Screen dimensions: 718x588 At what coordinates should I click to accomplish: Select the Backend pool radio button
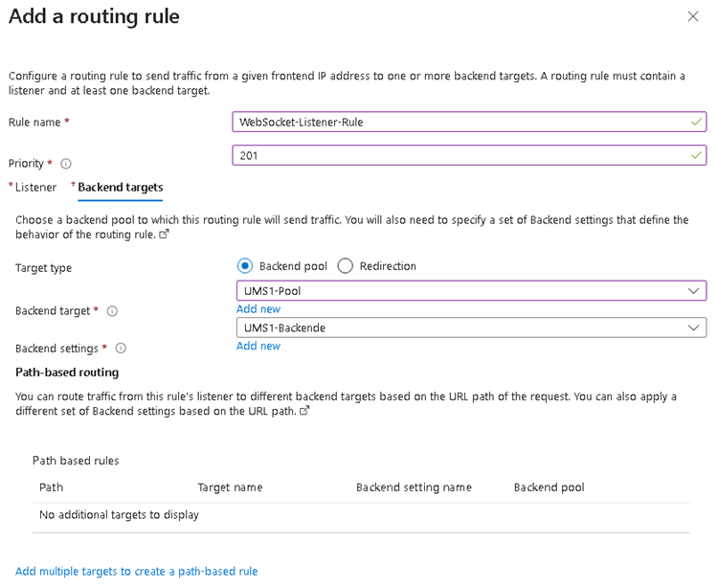click(x=245, y=266)
